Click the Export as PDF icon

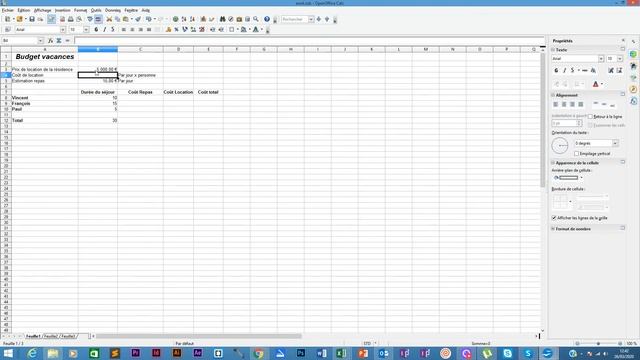pyautogui.click(x=62, y=19)
